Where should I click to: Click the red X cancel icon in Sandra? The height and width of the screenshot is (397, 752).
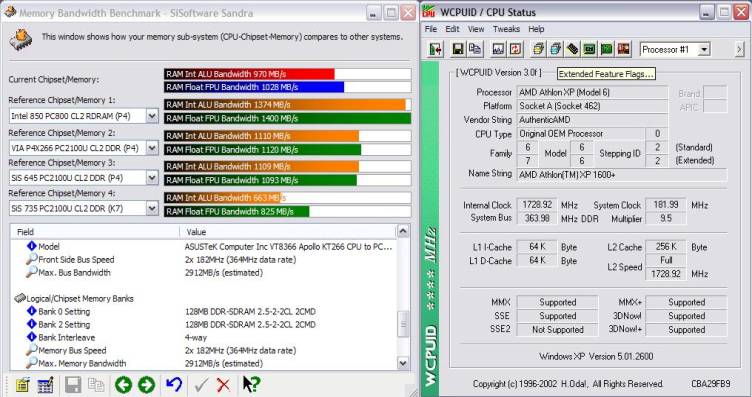[223, 385]
